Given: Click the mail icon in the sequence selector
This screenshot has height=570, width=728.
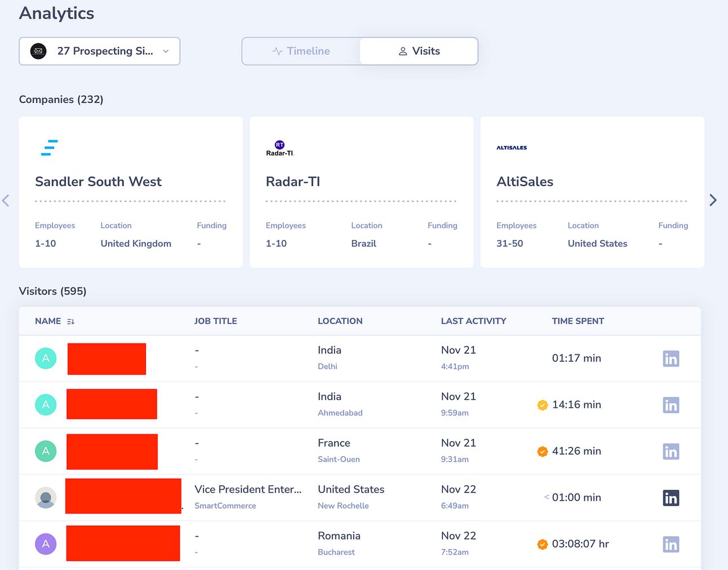Looking at the screenshot, I should pyautogui.click(x=38, y=51).
